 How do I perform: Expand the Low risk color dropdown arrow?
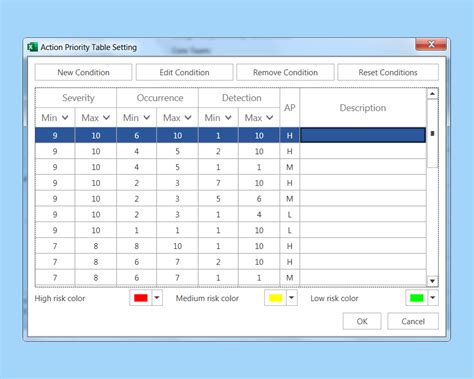[433, 298]
